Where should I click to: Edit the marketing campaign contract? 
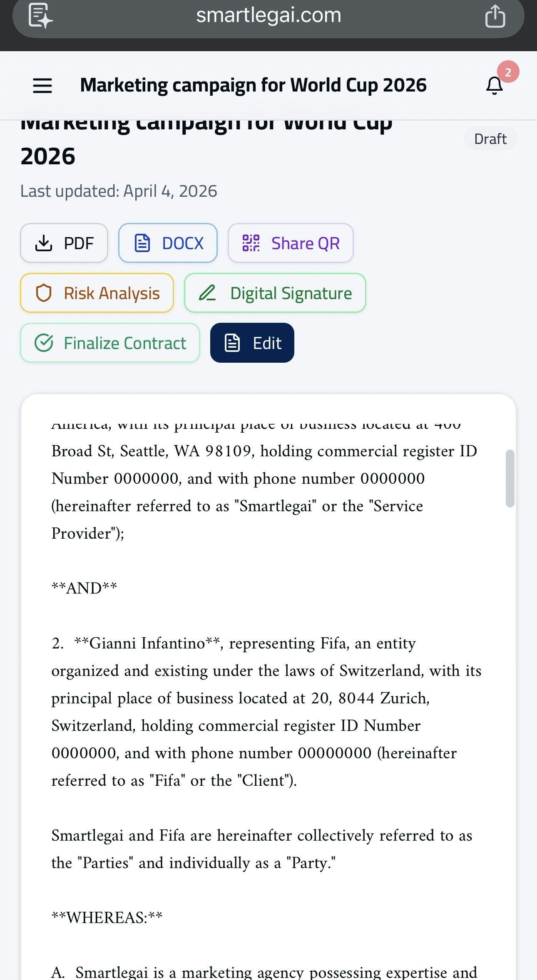[x=252, y=343]
